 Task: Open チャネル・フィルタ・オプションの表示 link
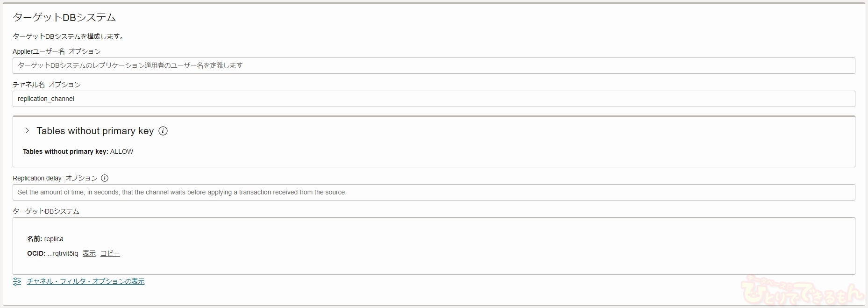(85, 281)
